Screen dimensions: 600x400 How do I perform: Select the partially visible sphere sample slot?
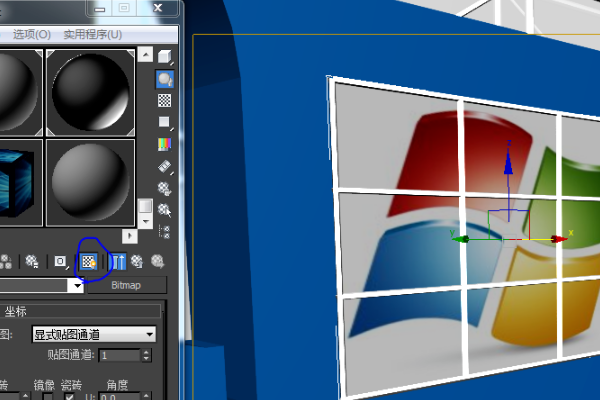[x=21, y=93]
